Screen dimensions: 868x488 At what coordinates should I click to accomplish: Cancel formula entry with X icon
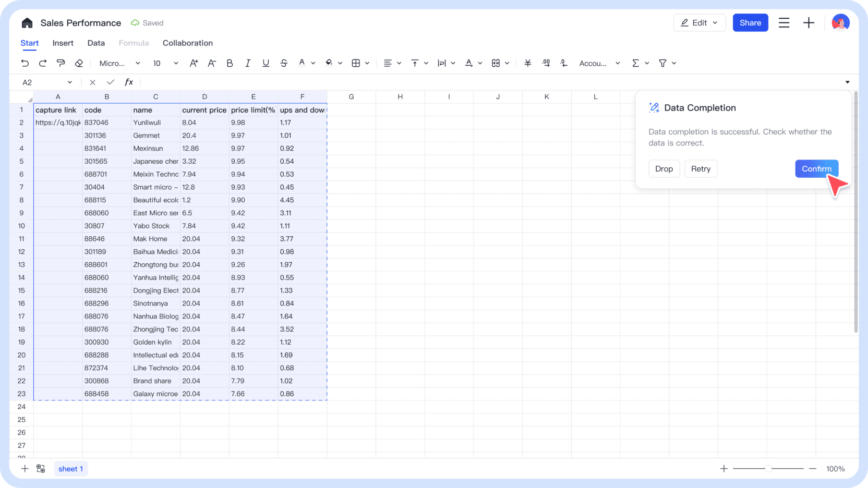[92, 82]
